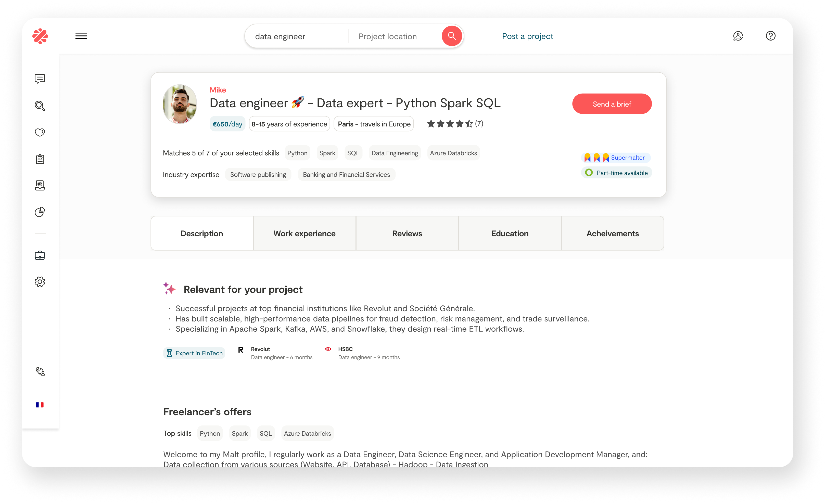The width and height of the screenshot is (826, 504).
Task: Click Mike's profile photo
Action: 180,104
